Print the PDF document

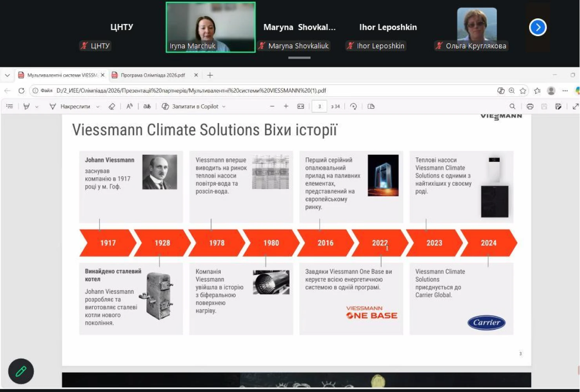[x=530, y=106]
